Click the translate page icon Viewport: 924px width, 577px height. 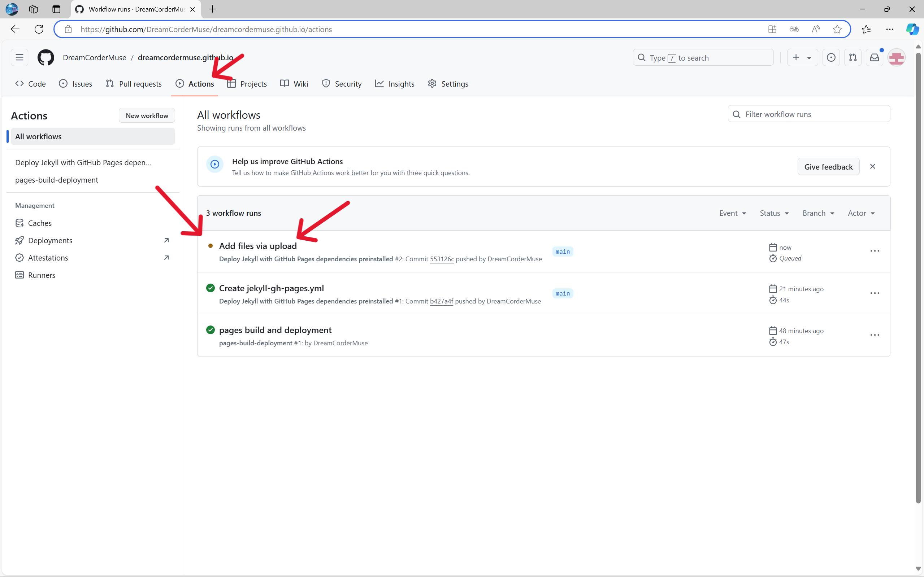(794, 29)
